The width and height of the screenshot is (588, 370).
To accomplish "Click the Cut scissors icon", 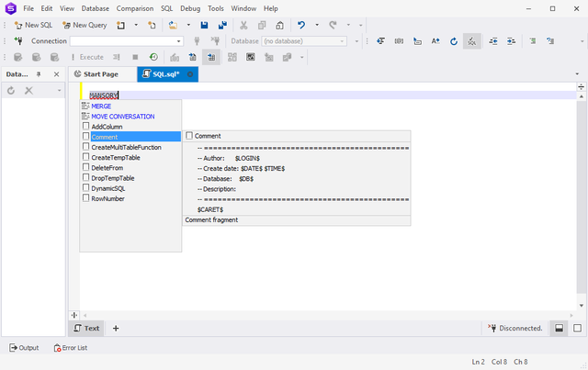I will click(244, 25).
